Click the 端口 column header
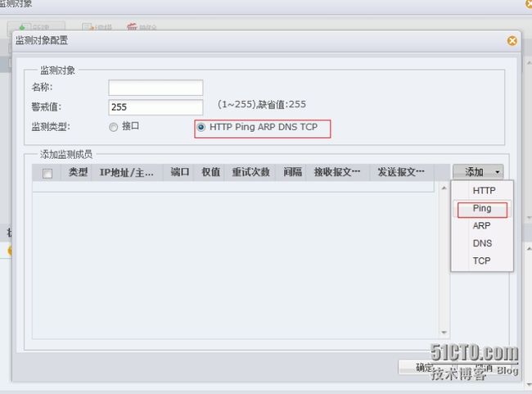This screenshot has height=394, width=532. [179, 172]
